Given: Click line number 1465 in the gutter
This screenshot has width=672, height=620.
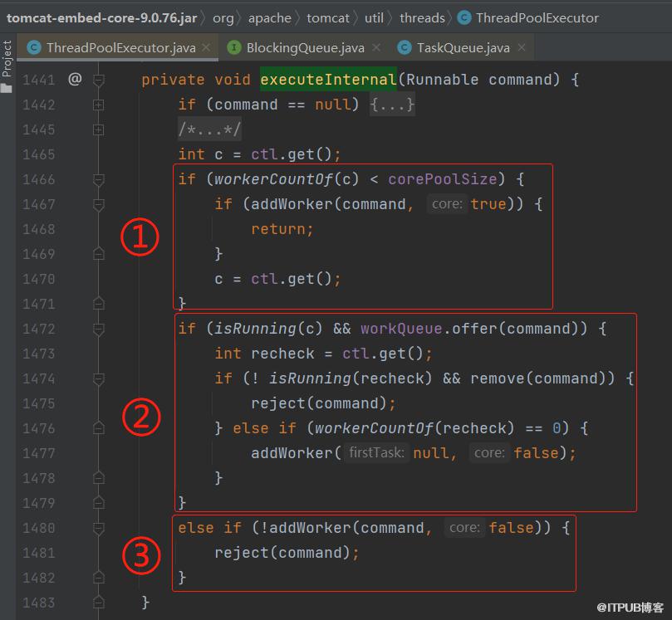Looking at the screenshot, I should pyautogui.click(x=38, y=154).
